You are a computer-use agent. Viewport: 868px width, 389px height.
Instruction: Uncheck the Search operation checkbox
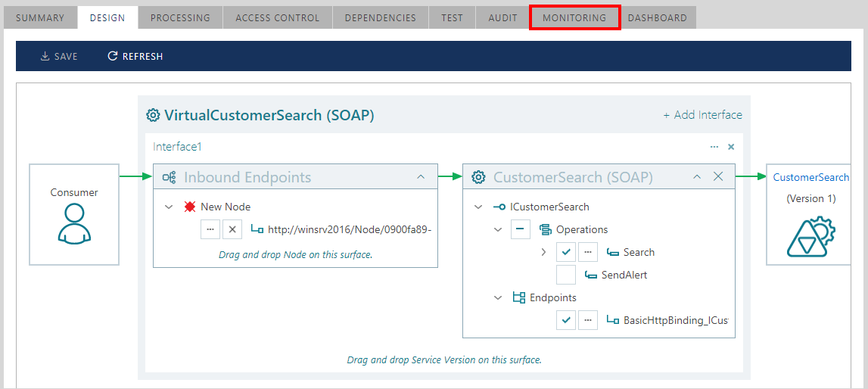[566, 252]
